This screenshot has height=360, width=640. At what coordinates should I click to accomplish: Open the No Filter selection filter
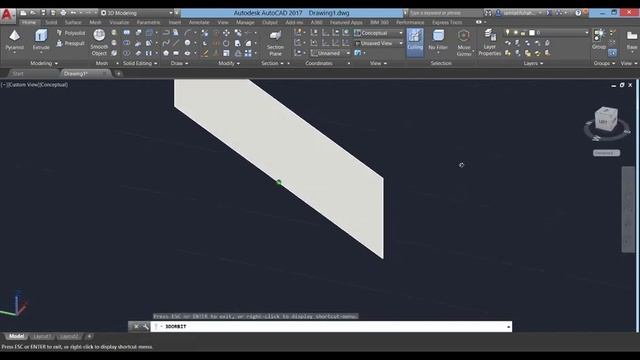pos(438,40)
